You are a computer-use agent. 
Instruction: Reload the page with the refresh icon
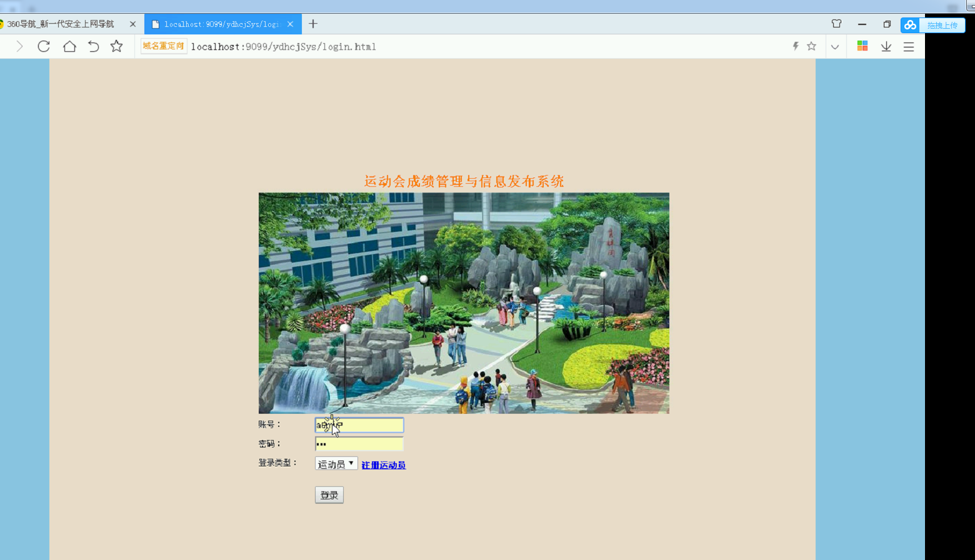coord(44,46)
